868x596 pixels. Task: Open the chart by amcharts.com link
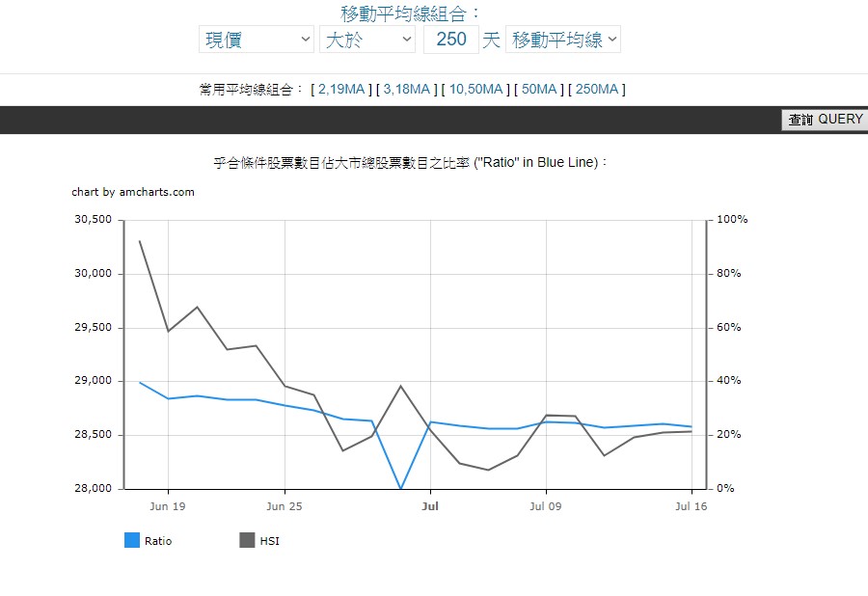(133, 192)
